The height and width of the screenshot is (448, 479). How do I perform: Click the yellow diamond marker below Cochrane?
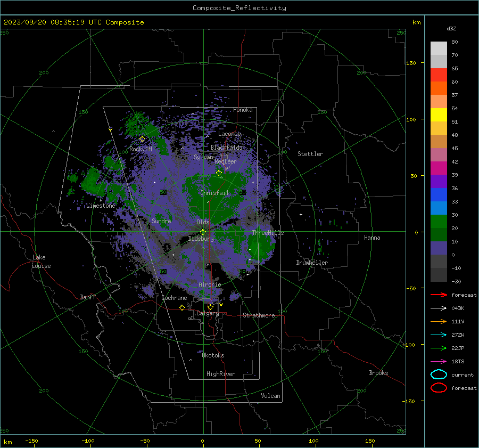click(x=183, y=307)
